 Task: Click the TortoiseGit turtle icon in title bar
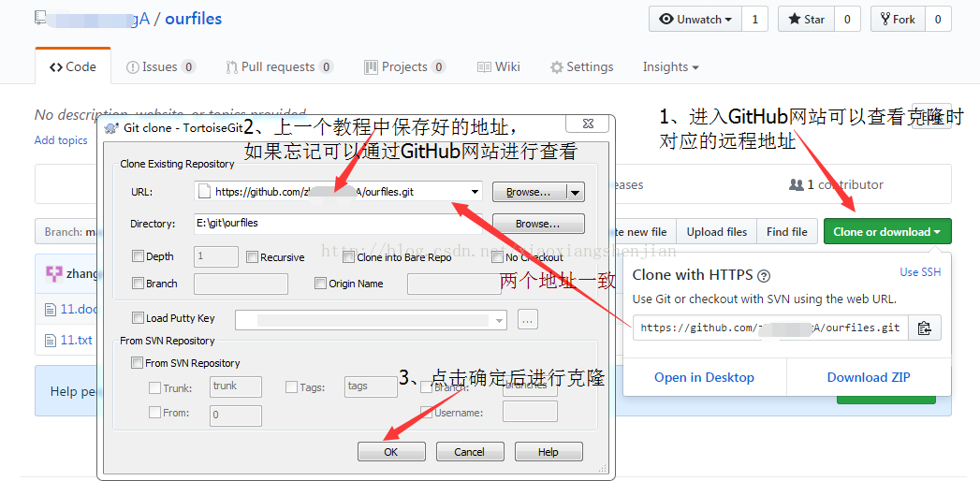[112, 129]
